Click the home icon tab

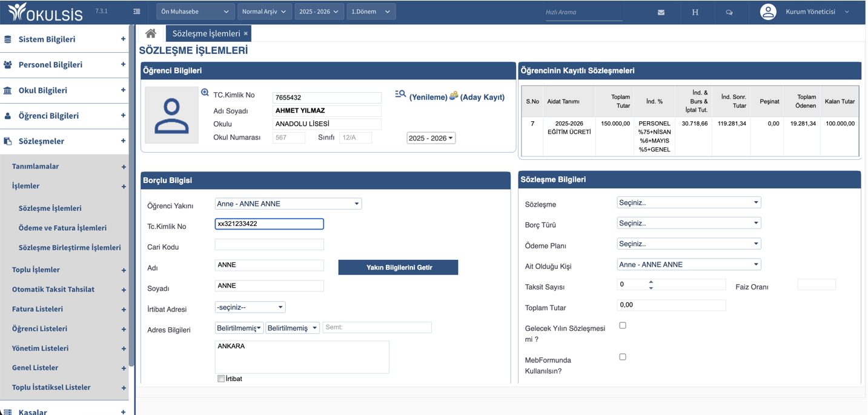pos(151,33)
